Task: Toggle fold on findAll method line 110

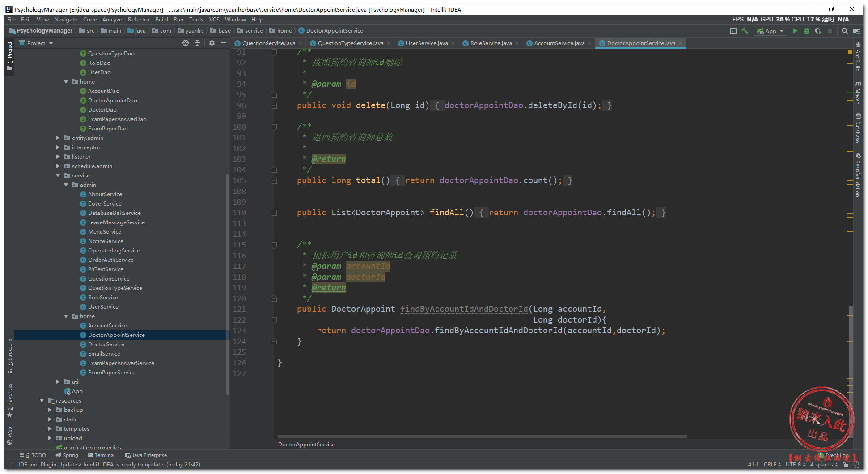Action: pos(274,213)
